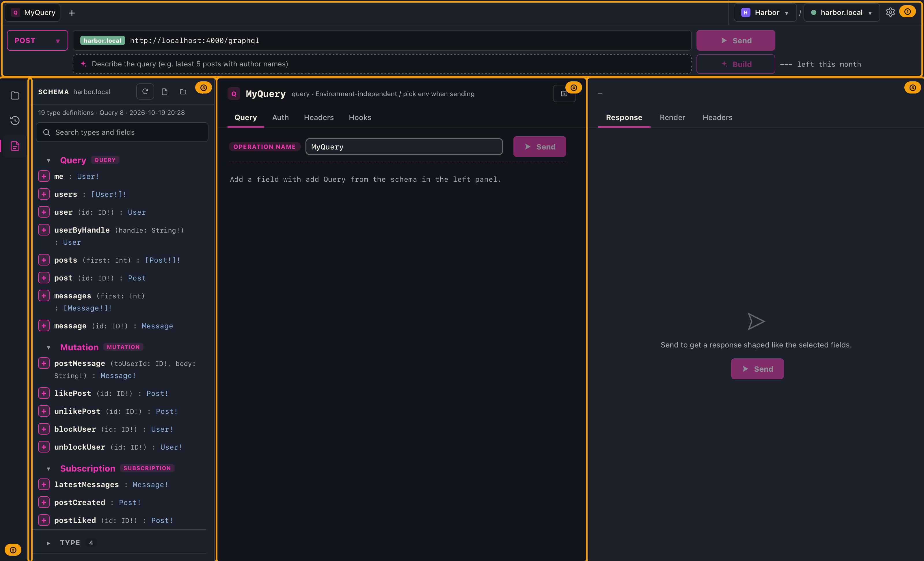Screen dimensions: 924x561
Task: Open the POST method dropdown
Action: coord(38,40)
